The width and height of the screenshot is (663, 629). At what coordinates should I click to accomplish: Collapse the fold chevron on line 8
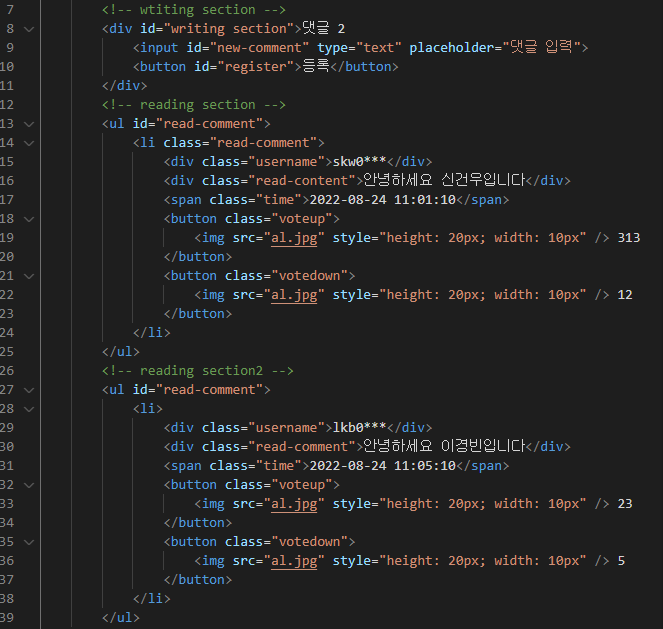[29, 29]
